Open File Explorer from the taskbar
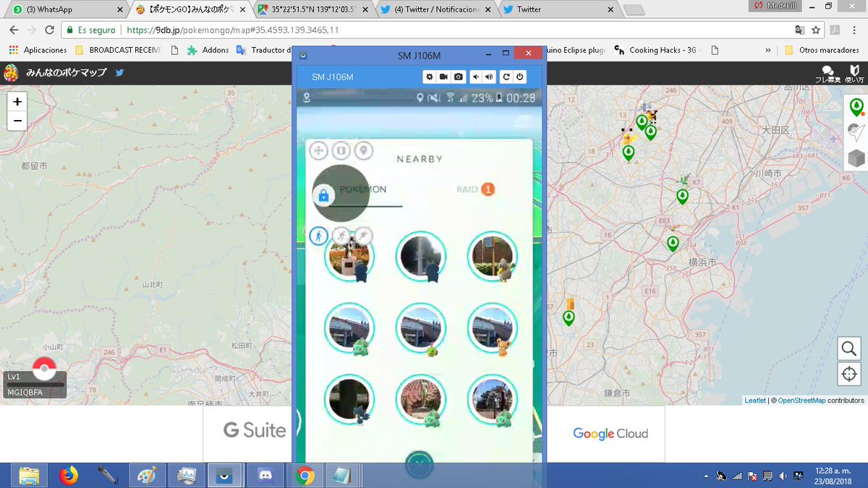Viewport: 868px width, 488px height. point(30,475)
